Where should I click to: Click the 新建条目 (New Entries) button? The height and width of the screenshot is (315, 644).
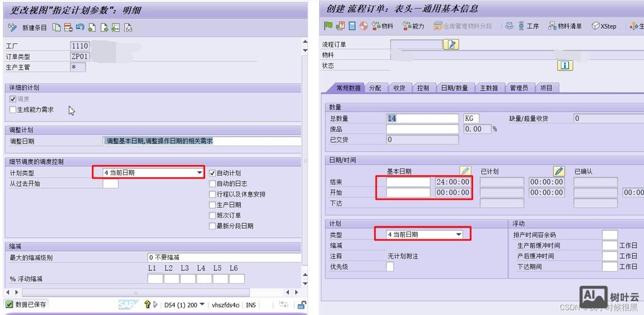point(35,28)
